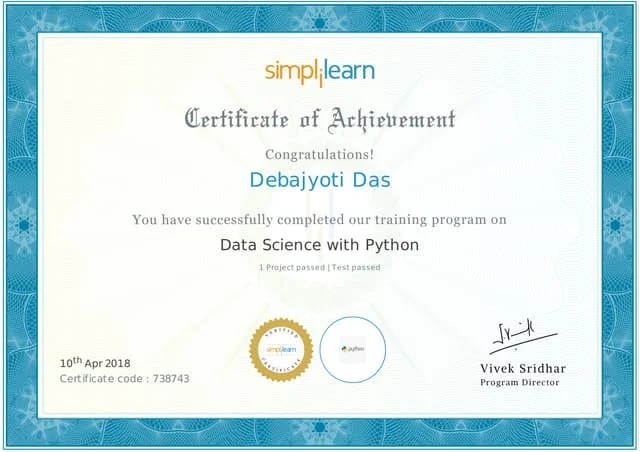
Task: Click the recipient name 'Debajyoti Das'
Action: pyautogui.click(x=320, y=180)
